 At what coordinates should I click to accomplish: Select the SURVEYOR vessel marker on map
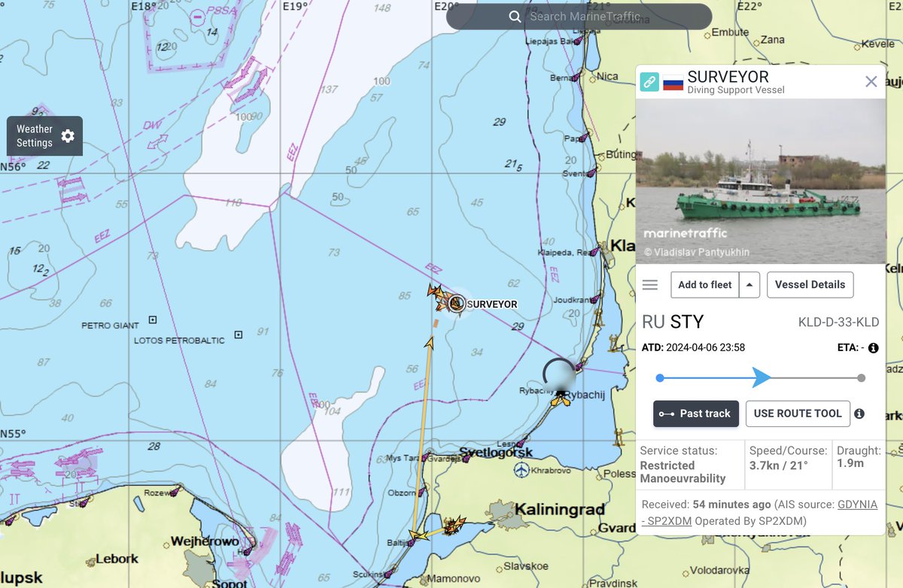pos(455,303)
